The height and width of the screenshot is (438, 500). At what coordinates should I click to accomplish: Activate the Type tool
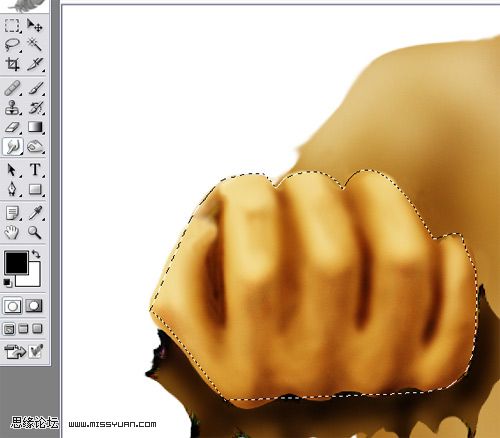(35, 170)
